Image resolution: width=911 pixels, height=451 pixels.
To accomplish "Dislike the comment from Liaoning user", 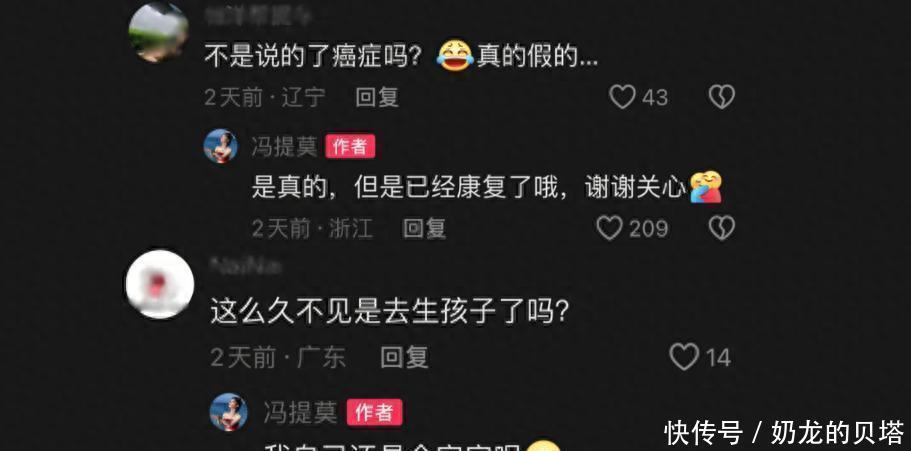I will 722,97.
